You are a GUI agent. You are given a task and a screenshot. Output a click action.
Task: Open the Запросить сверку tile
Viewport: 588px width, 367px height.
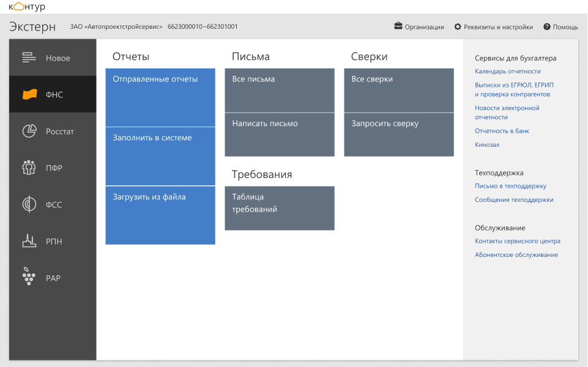click(x=398, y=135)
